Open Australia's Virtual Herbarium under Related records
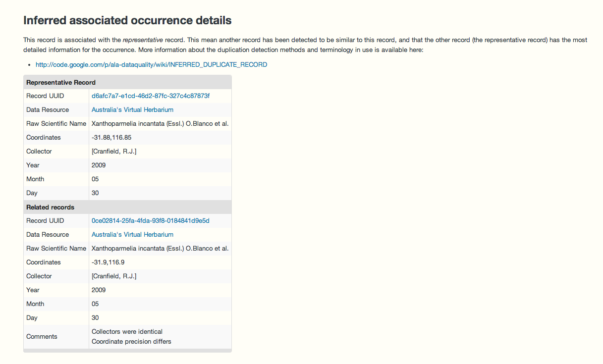This screenshot has width=603, height=364. coord(132,234)
